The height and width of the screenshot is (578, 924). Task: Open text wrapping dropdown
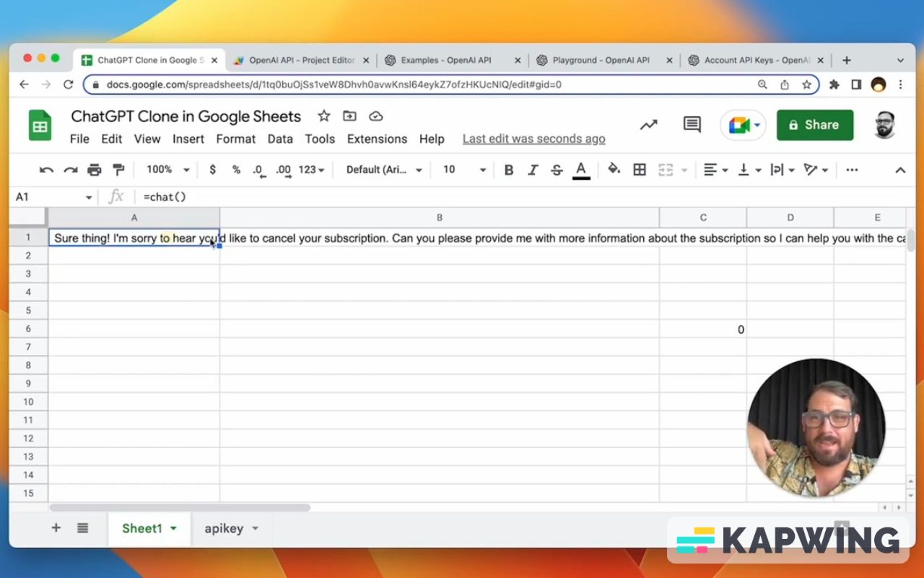pos(783,170)
